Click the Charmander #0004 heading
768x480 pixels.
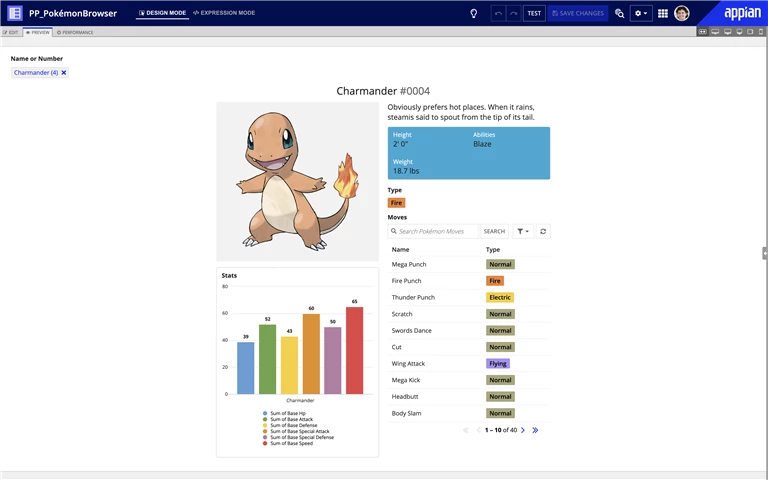tap(383, 91)
